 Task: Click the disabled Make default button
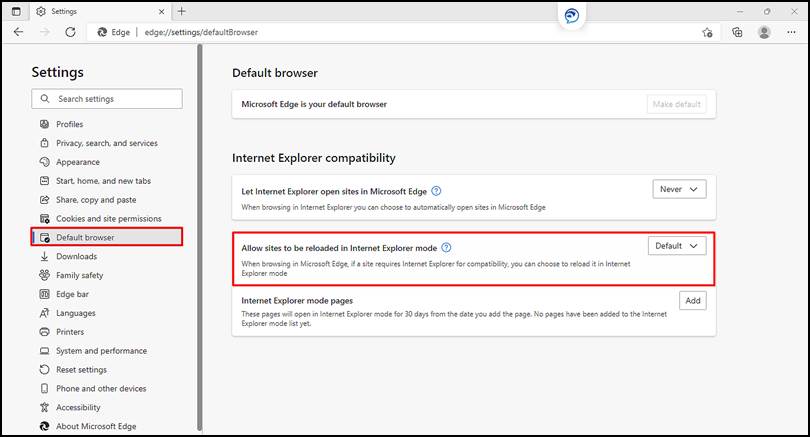coord(676,104)
